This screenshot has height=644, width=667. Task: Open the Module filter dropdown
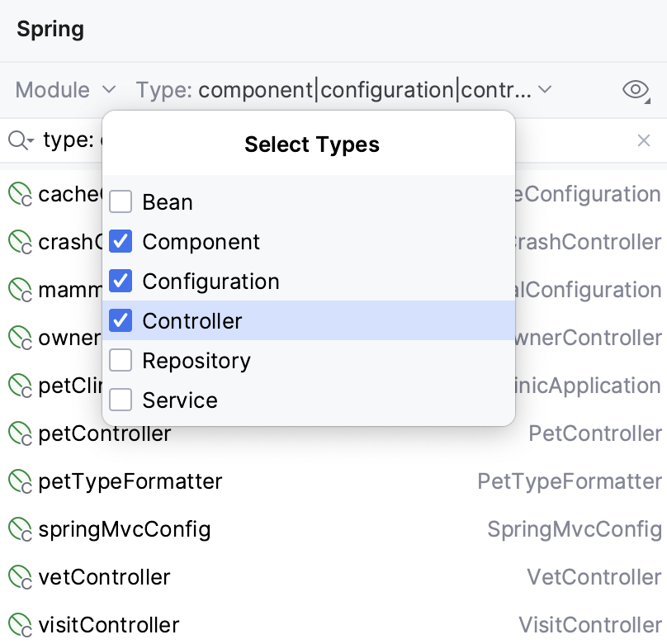pyautogui.click(x=65, y=90)
